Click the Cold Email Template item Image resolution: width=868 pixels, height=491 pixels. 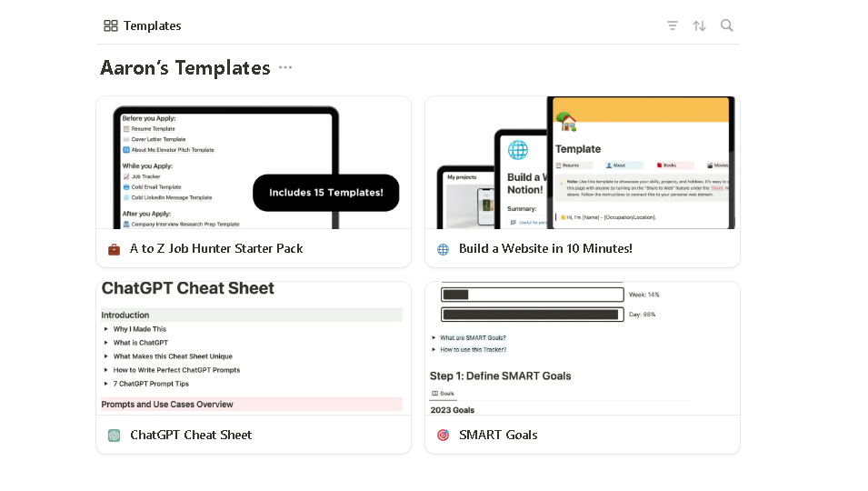click(x=152, y=187)
